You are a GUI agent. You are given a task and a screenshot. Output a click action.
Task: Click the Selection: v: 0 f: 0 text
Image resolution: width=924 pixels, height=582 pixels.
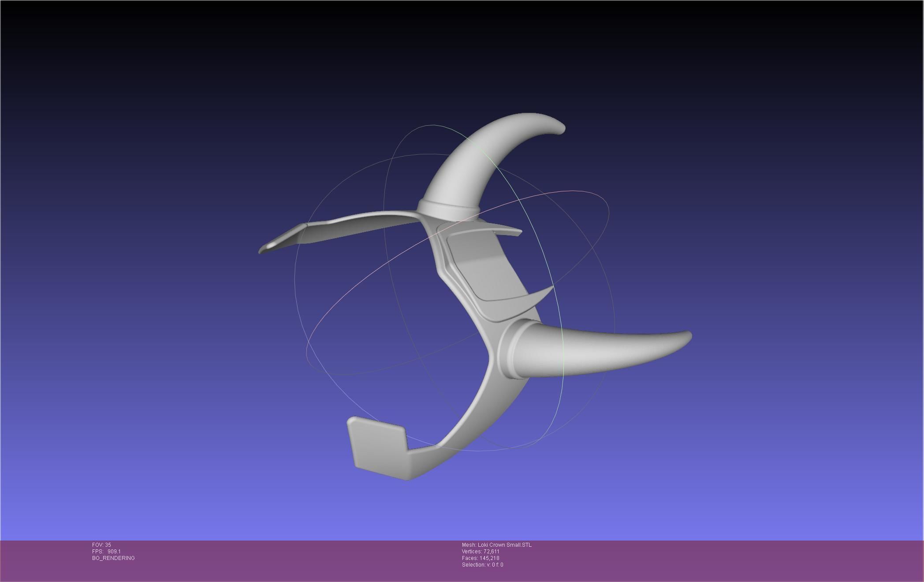482,565
